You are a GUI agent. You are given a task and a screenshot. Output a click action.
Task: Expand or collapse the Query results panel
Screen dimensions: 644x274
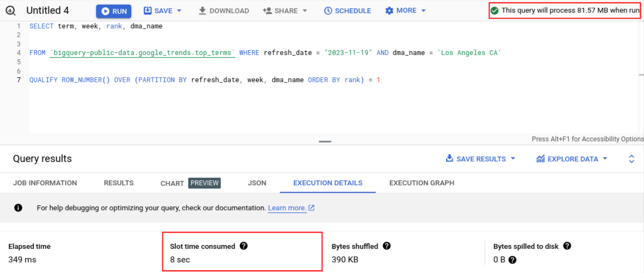click(631, 159)
